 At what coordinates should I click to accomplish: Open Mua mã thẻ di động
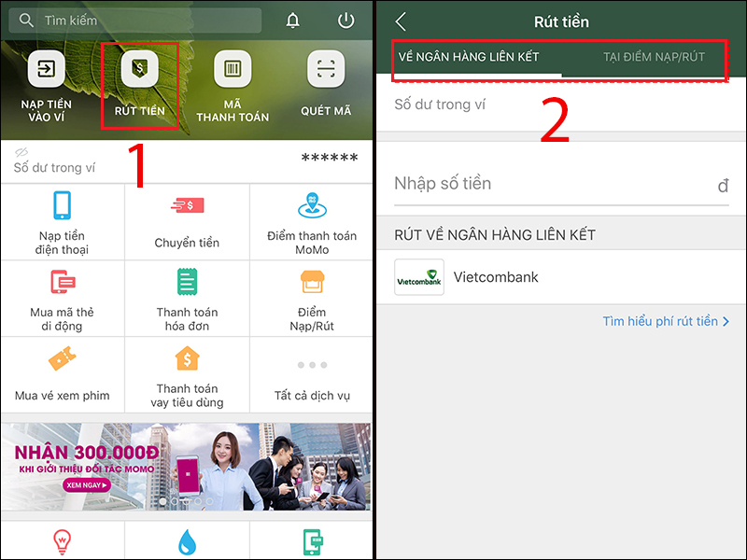[x=63, y=299]
